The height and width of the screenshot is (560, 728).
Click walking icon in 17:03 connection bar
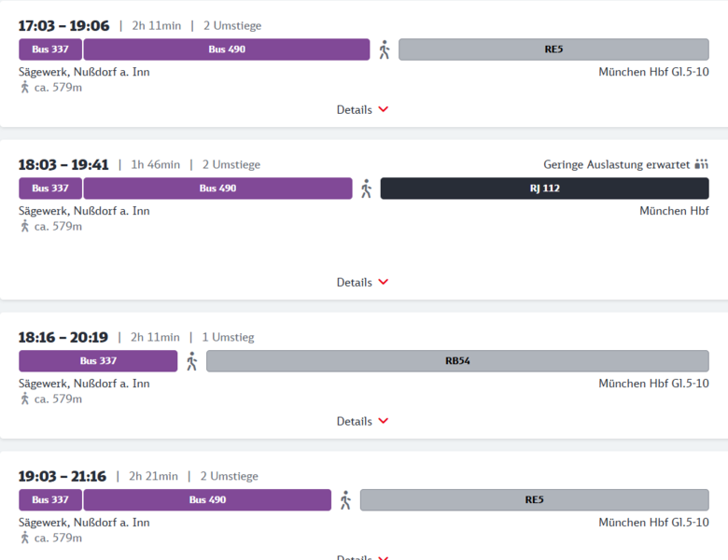click(x=384, y=49)
